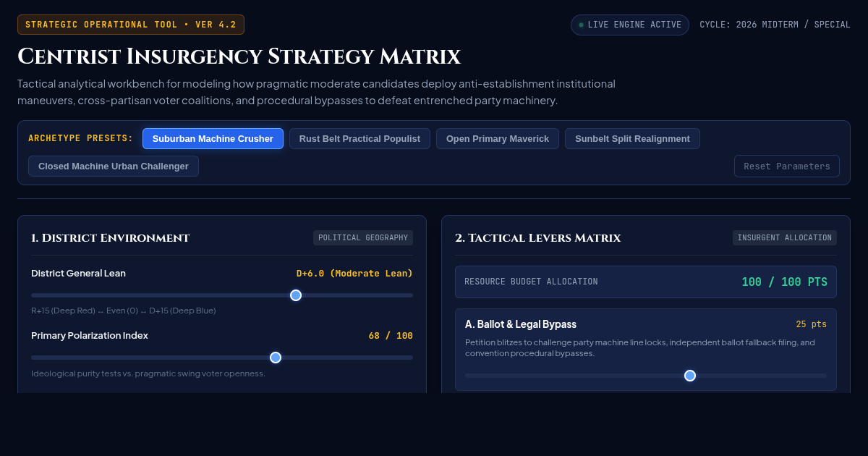Click the Archetype Presets label

coord(81,138)
